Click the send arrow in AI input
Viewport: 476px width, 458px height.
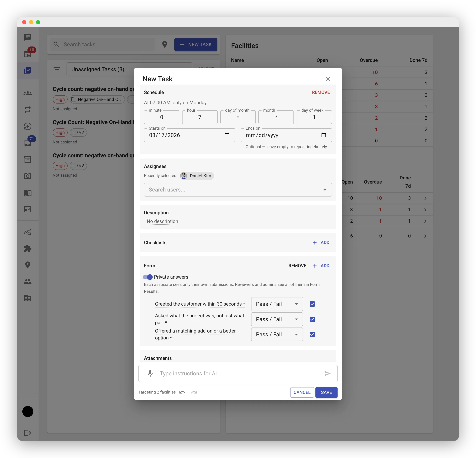(x=327, y=373)
